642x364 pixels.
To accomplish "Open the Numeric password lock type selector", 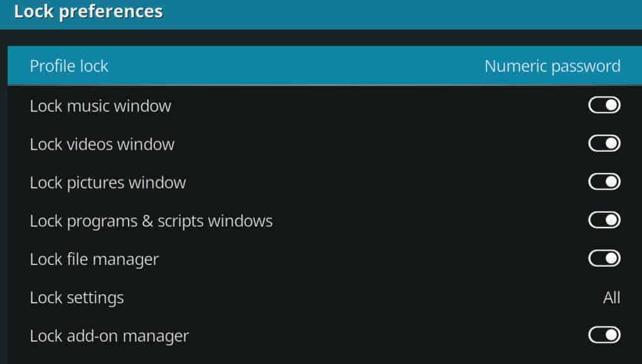I will (x=552, y=66).
